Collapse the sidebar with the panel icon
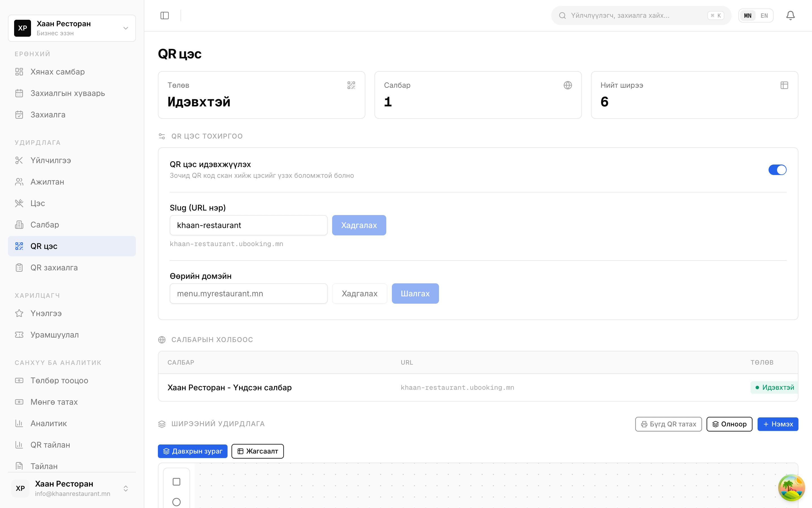812x508 pixels. 164,16
